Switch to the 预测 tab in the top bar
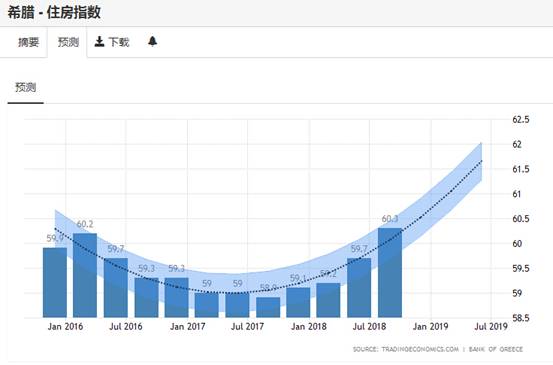This screenshot has width=553, height=365. coord(68,42)
